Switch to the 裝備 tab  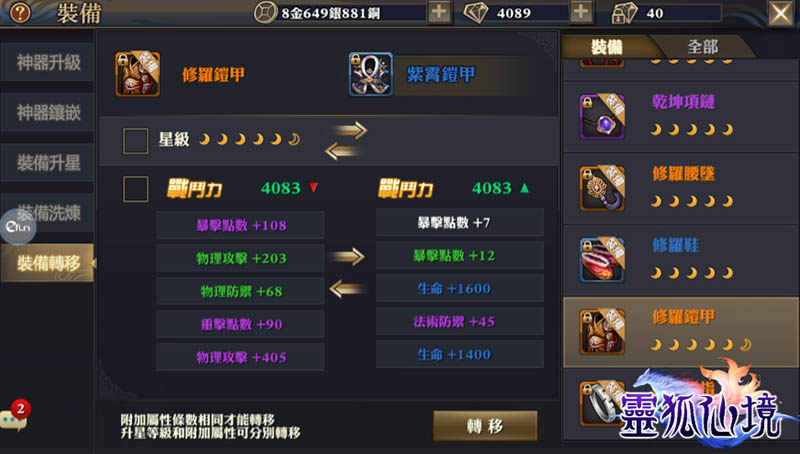(x=607, y=47)
